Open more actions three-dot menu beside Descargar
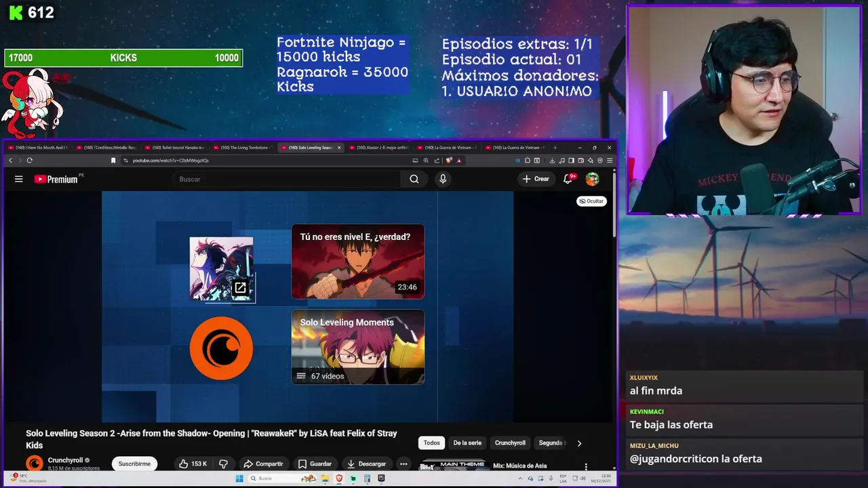Viewport: 868px width, 488px height. [x=403, y=464]
